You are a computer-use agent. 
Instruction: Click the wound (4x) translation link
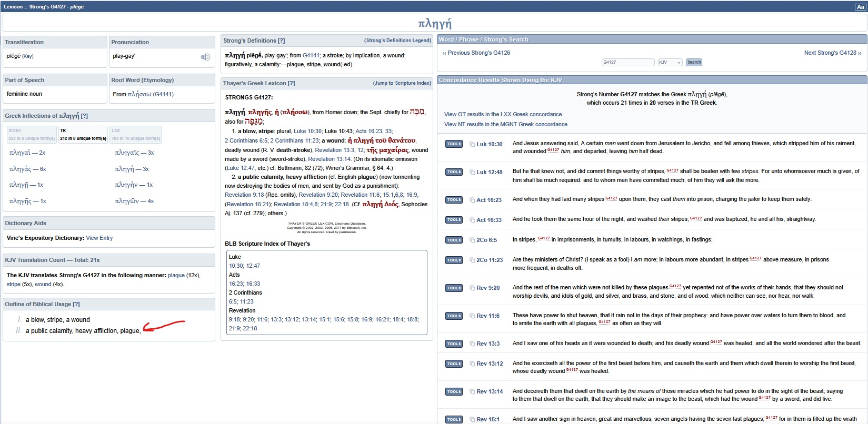coord(43,284)
